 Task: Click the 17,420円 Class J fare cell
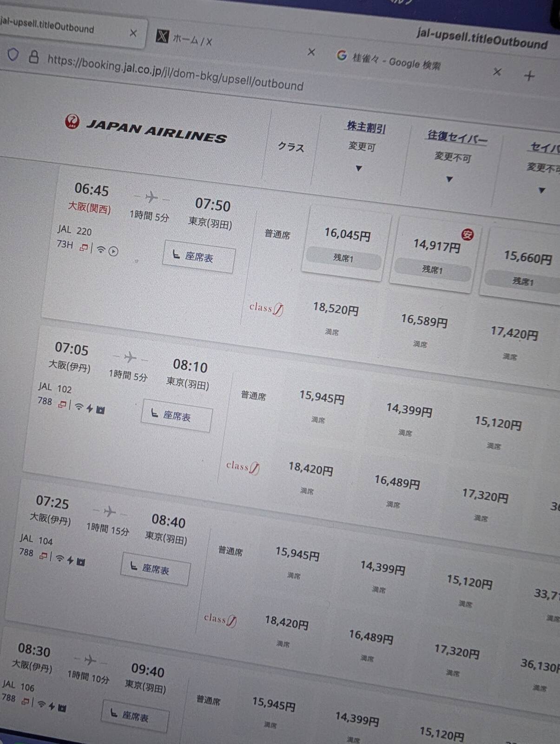(514, 341)
